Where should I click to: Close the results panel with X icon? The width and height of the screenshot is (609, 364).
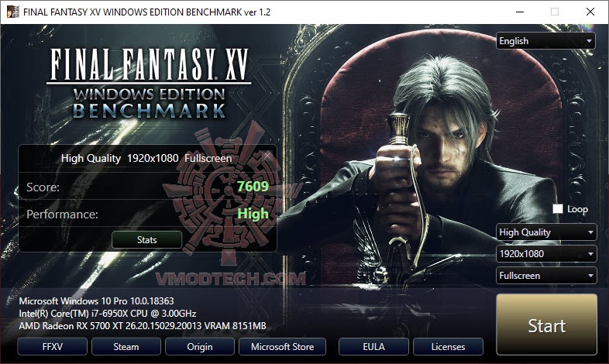[x=267, y=156]
